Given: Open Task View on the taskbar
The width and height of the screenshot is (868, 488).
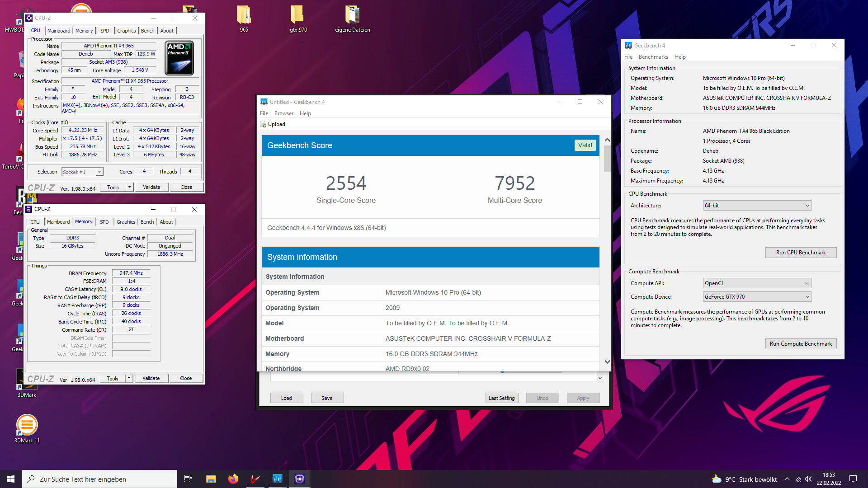Looking at the screenshot, I should pos(188,479).
